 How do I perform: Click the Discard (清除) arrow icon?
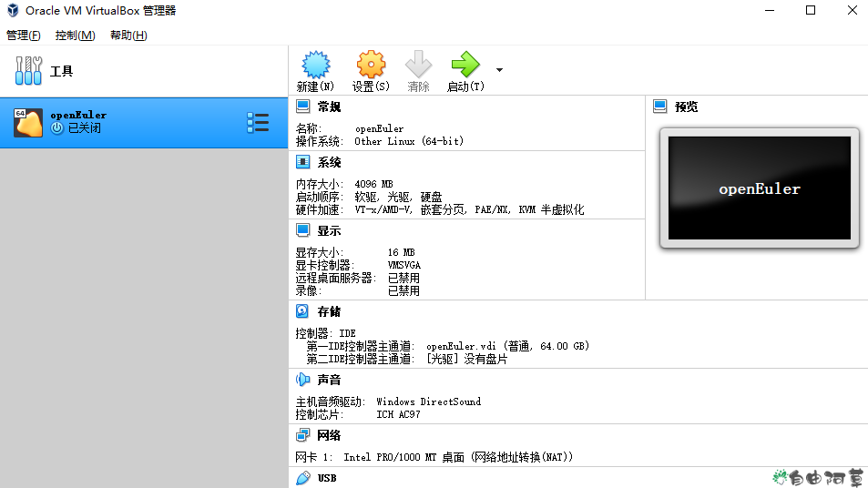click(418, 65)
